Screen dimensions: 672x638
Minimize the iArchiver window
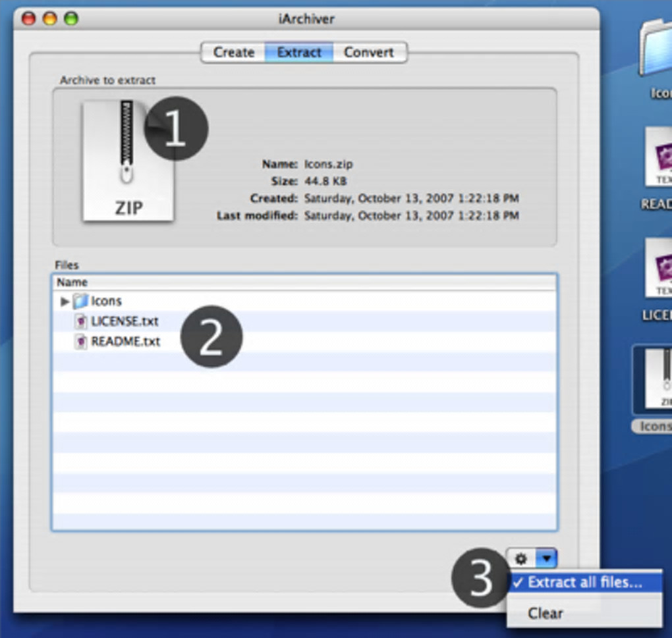pos(49,19)
